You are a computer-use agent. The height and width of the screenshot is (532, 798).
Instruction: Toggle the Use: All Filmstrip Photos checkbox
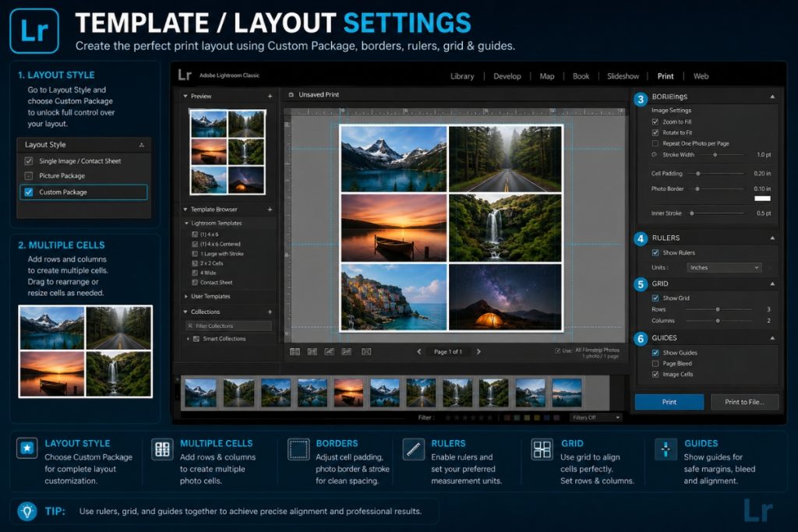[558, 351]
